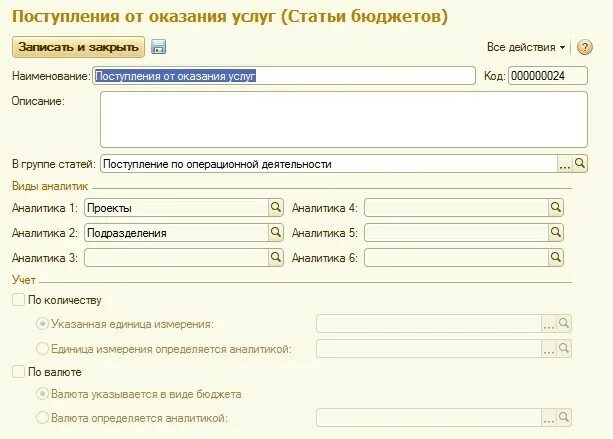613x439 pixels.
Task: Click the Код field with 000000024
Action: (x=548, y=75)
